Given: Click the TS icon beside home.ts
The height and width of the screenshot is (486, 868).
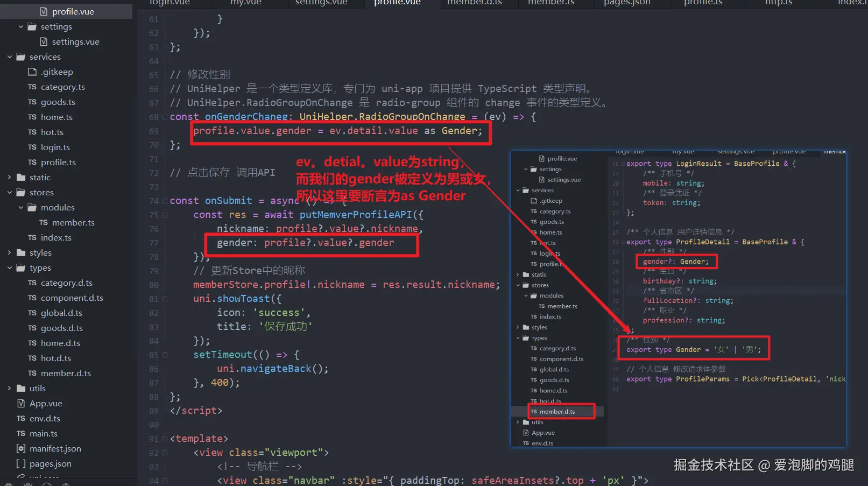Looking at the screenshot, I should [32, 117].
